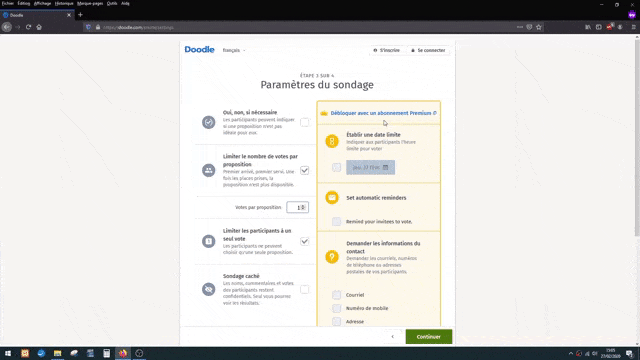Check the deadline date checkbox
The height and width of the screenshot is (360, 640).
point(336,167)
